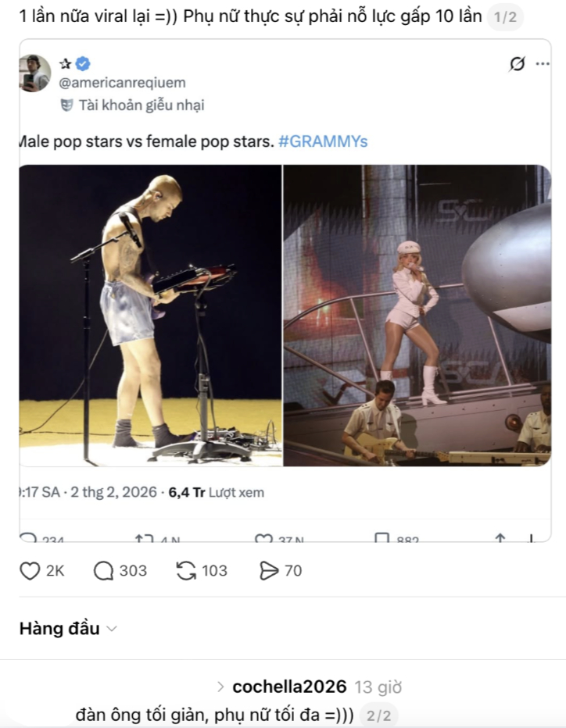This screenshot has width=566, height=728.
Task: Toggle the repost icon showing 103
Action: pyautogui.click(x=186, y=570)
